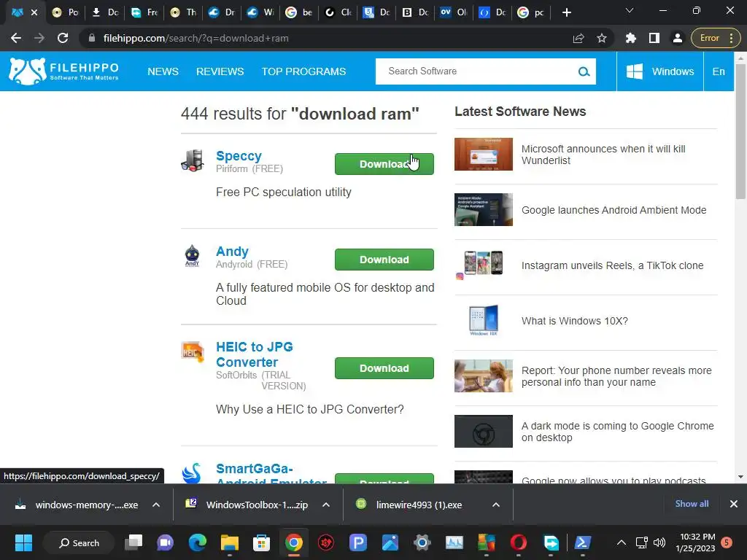This screenshot has width=747, height=560.
Task: Open Microsoft Store from taskbar
Action: point(262,542)
